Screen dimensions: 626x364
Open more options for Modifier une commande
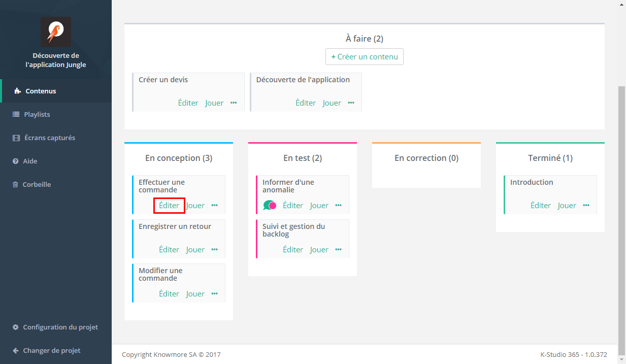pyautogui.click(x=215, y=294)
